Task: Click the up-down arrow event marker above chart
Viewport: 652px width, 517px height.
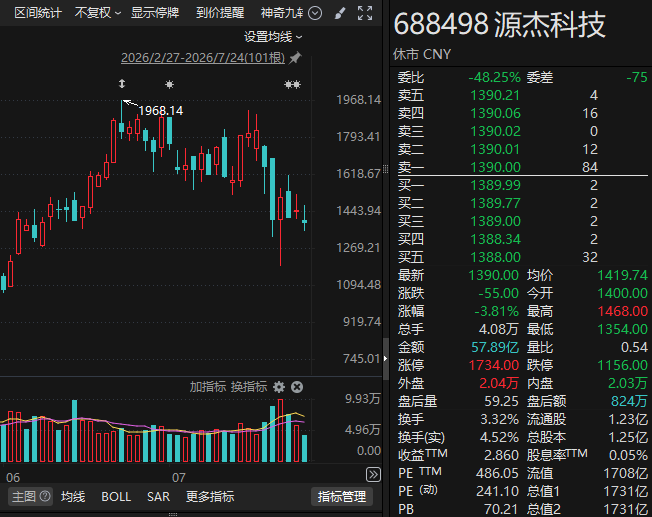Action: click(122, 84)
